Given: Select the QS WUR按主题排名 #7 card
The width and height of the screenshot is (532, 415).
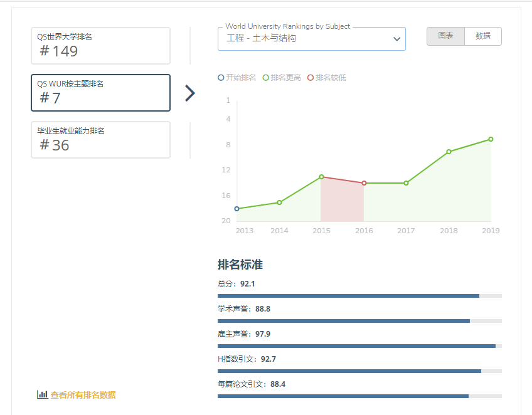Looking at the screenshot, I should [x=100, y=93].
